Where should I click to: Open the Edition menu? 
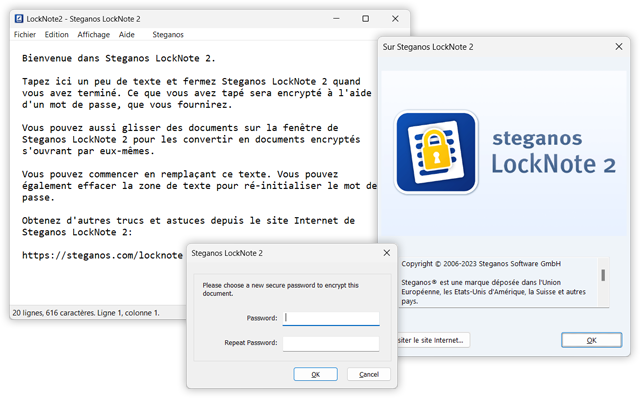[56, 35]
